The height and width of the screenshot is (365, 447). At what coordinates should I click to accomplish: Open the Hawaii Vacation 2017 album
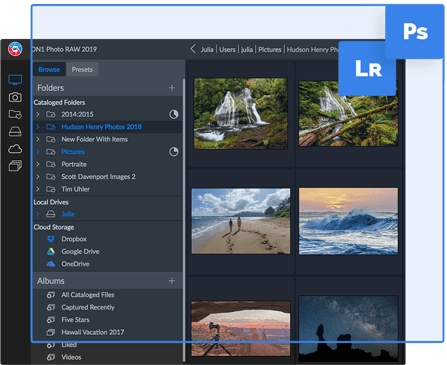point(93,332)
